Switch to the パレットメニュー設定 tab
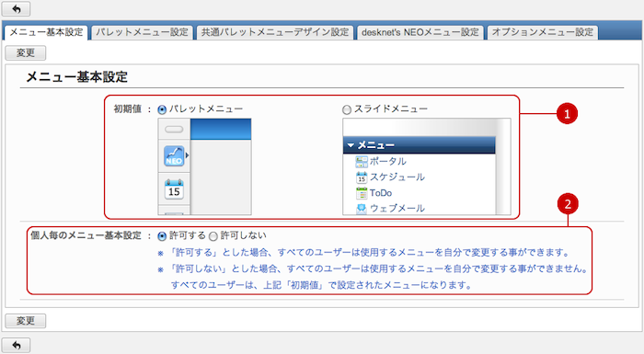 142,32
